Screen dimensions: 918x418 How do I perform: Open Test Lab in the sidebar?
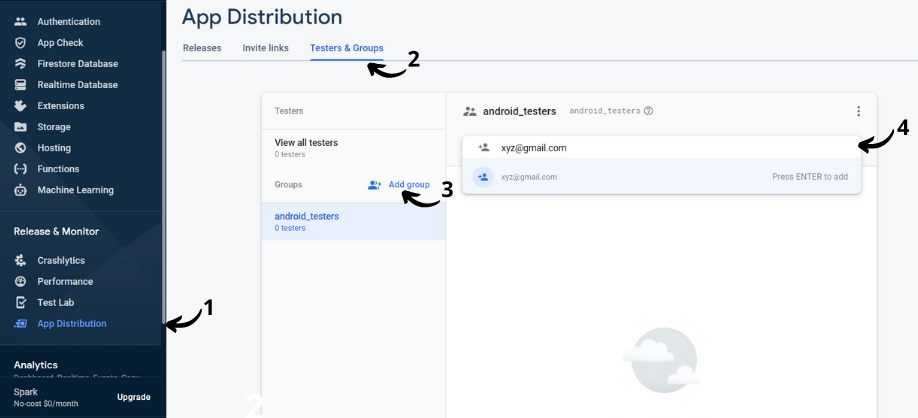tap(56, 303)
